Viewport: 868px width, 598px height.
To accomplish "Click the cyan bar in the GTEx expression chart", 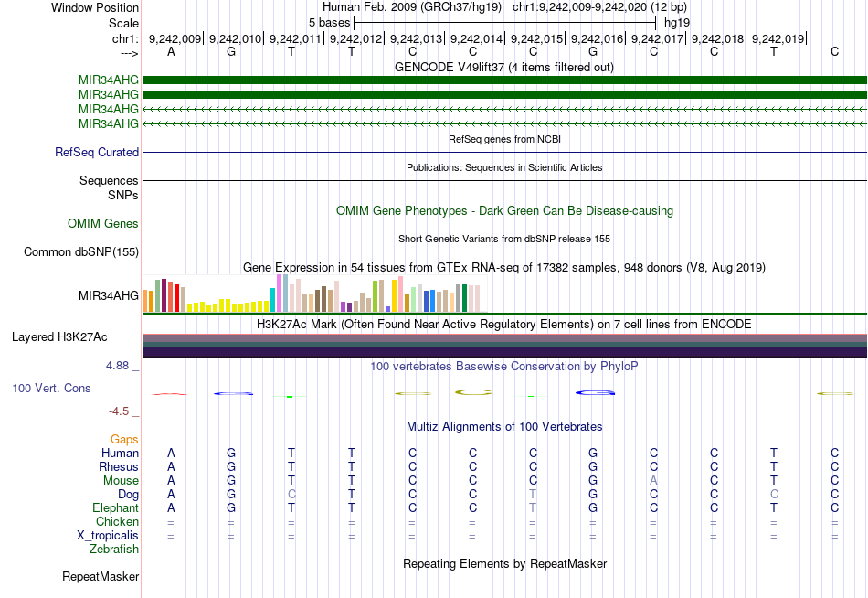I will click(x=272, y=300).
